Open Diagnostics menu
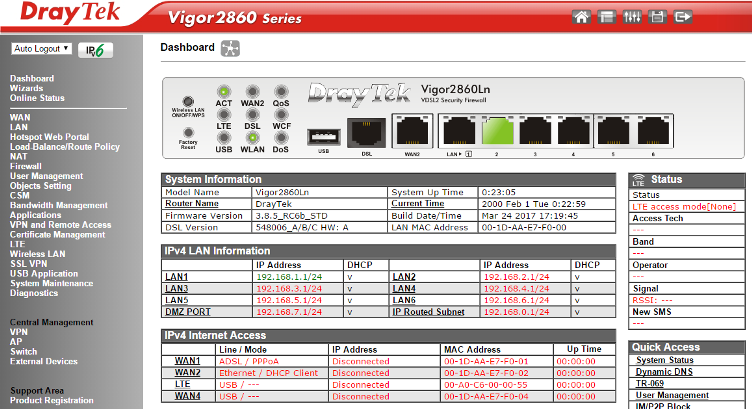 coord(34,293)
